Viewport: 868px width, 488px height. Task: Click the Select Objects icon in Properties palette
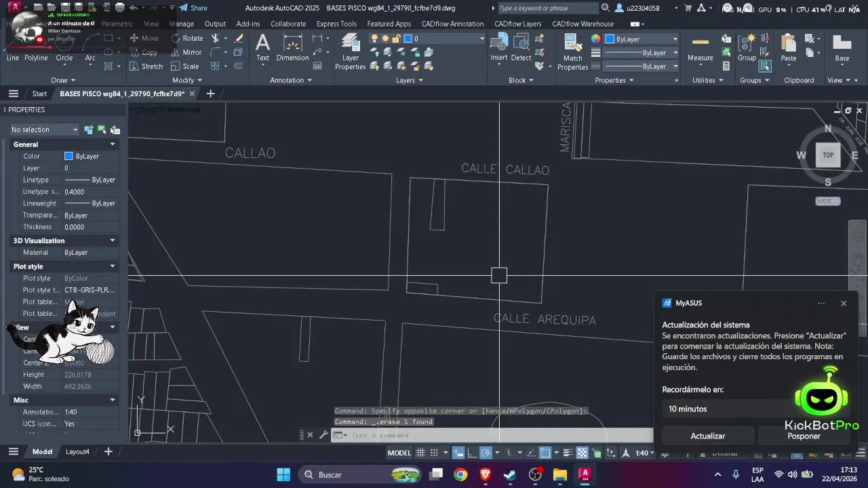(x=102, y=129)
